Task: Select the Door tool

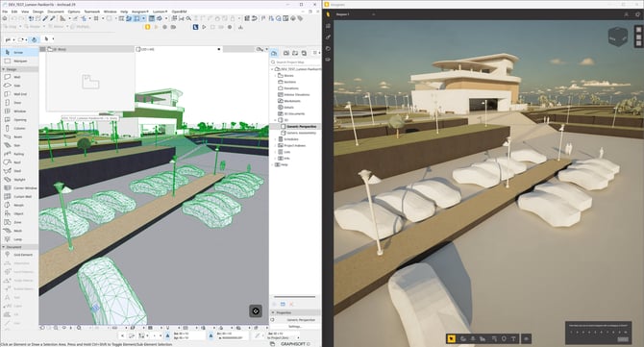Action: [x=19, y=102]
